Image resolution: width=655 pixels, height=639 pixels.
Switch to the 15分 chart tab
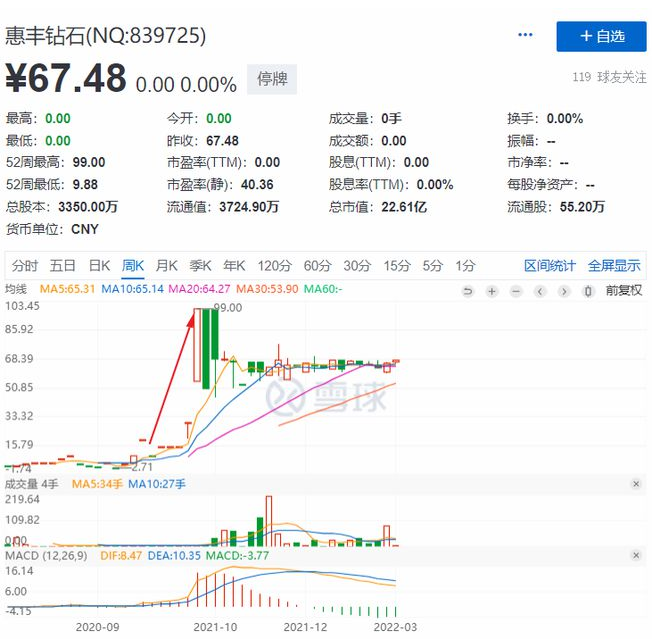click(397, 266)
